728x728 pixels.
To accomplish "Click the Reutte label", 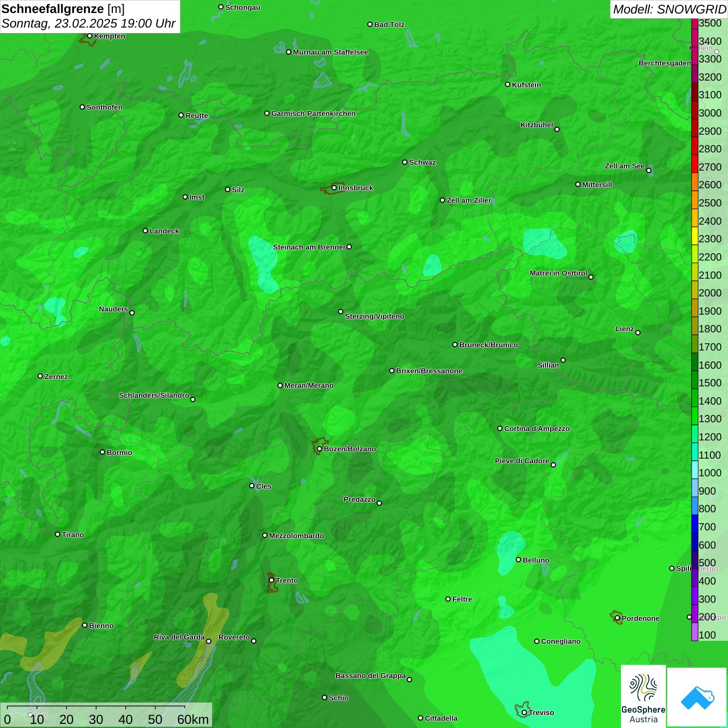I will (197, 115).
